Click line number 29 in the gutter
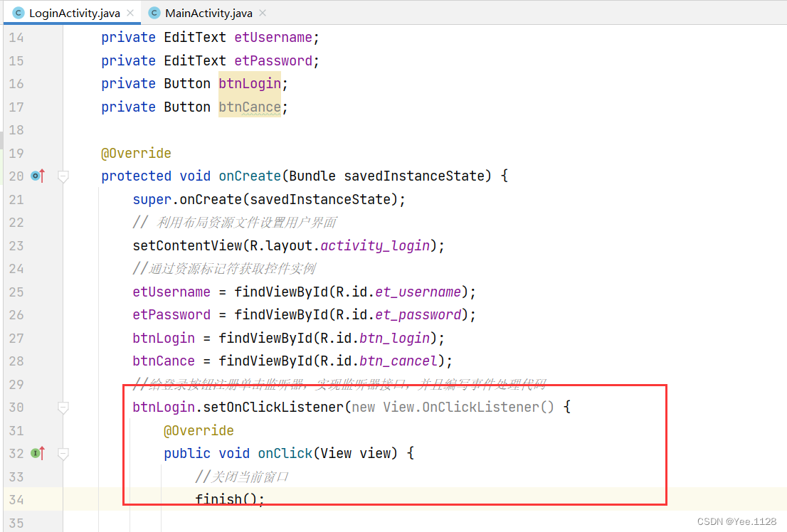The width and height of the screenshot is (787, 532). pos(16,385)
